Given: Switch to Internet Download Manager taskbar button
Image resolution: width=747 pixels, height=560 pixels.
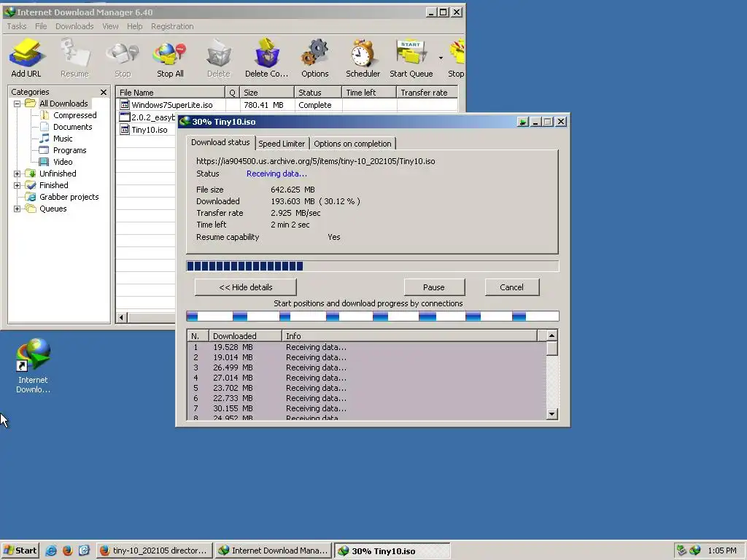Looking at the screenshot, I should tap(274, 551).
